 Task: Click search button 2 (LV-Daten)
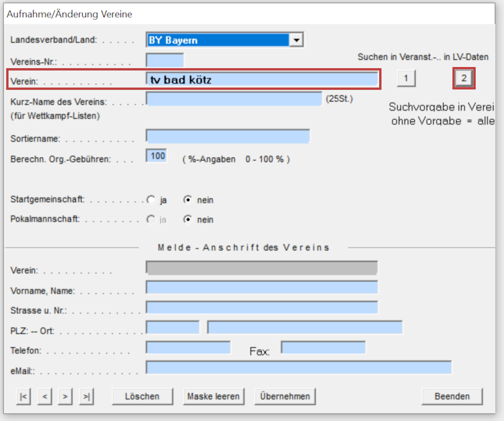pos(464,78)
